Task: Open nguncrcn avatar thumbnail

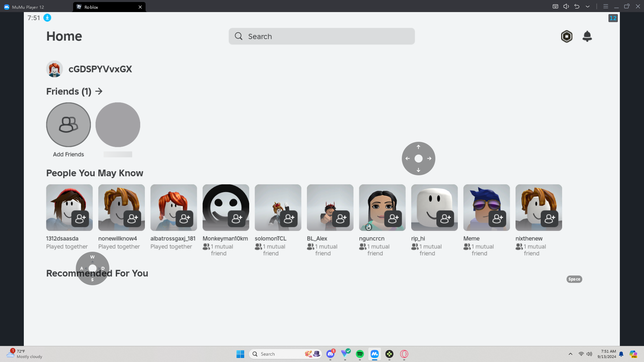Action: tap(382, 207)
